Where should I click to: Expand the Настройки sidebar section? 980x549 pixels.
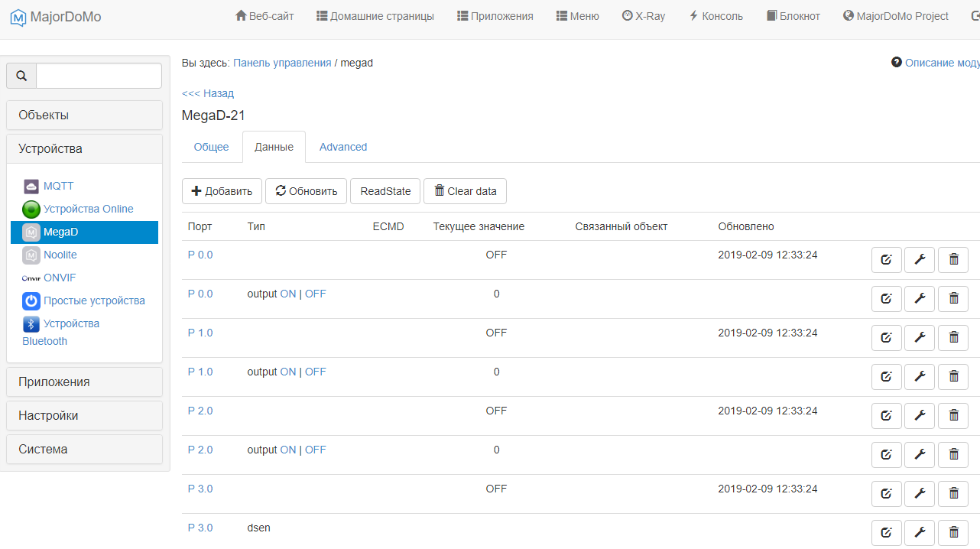coord(84,416)
